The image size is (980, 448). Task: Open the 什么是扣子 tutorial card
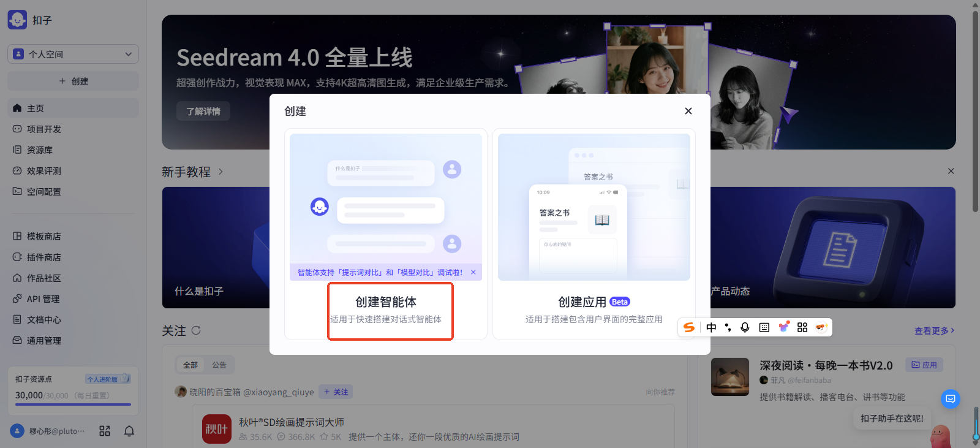(x=216, y=248)
